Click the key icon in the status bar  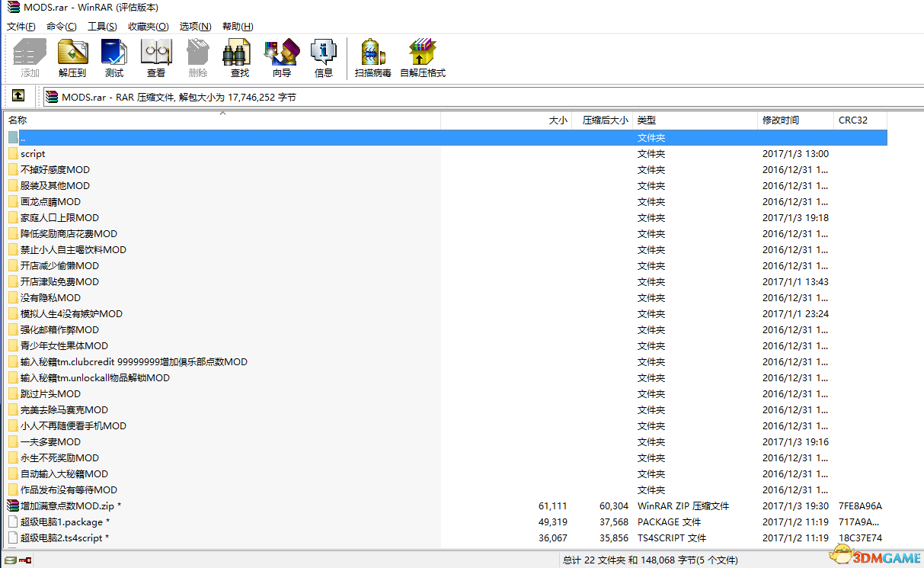point(25,560)
